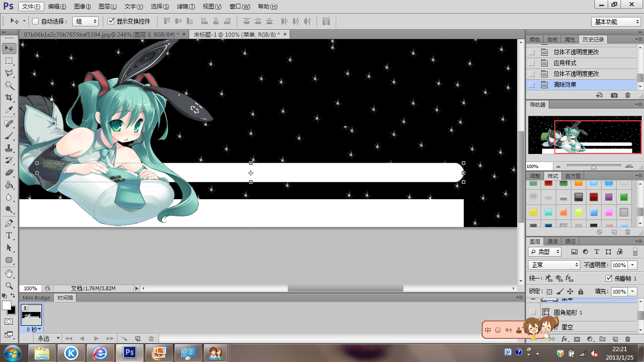Select the Hand tool

click(9, 274)
